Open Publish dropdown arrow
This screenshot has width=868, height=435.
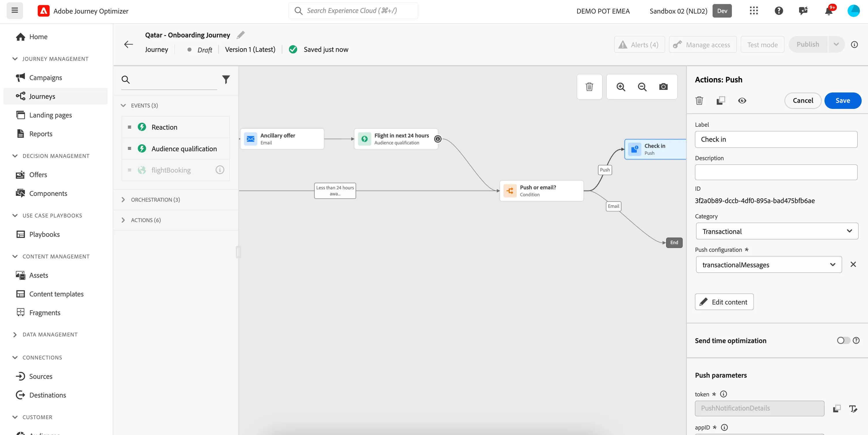coord(836,44)
